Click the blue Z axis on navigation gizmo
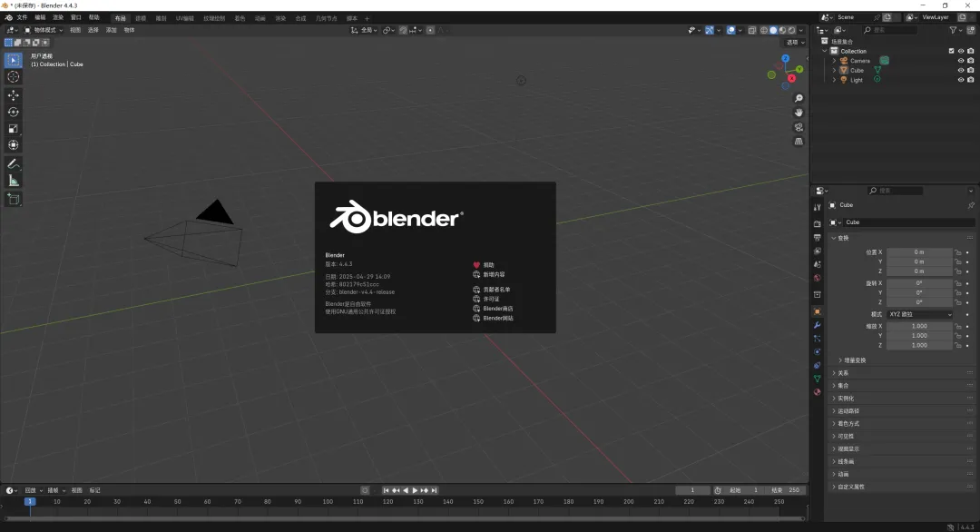980x532 pixels. point(786,59)
